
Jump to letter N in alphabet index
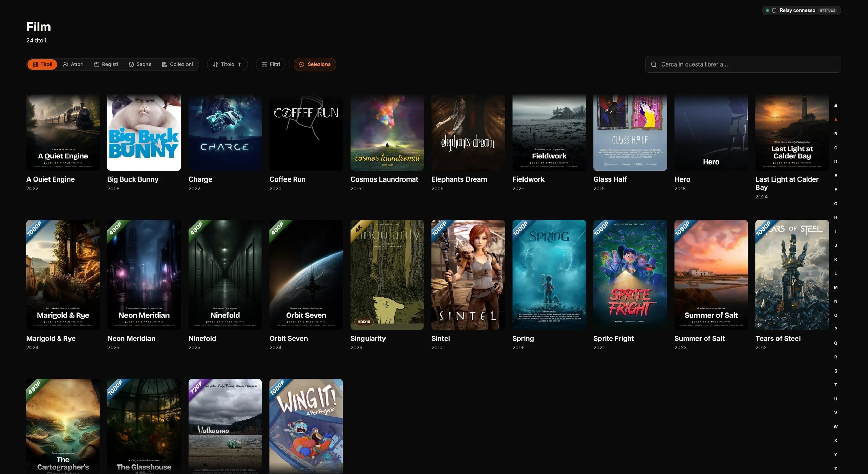coord(836,301)
